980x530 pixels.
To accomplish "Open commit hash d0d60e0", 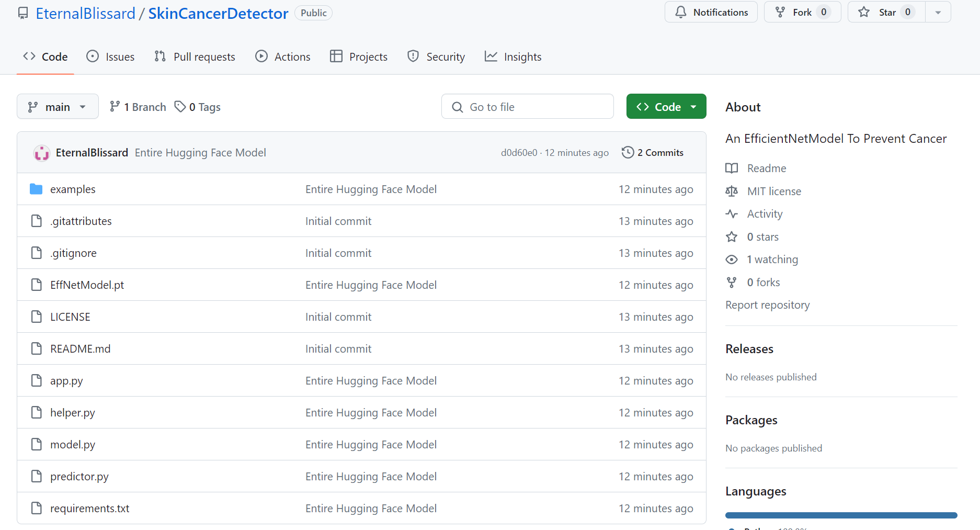I will [519, 153].
